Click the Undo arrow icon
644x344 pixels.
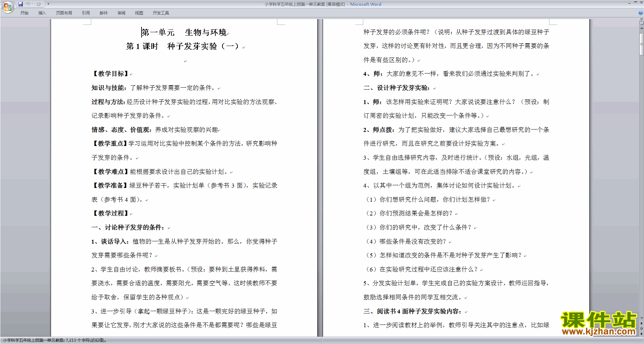(28, 4)
